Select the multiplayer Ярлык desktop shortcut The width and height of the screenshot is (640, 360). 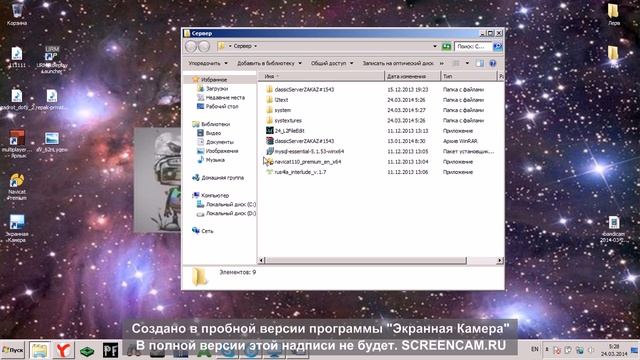click(17, 144)
